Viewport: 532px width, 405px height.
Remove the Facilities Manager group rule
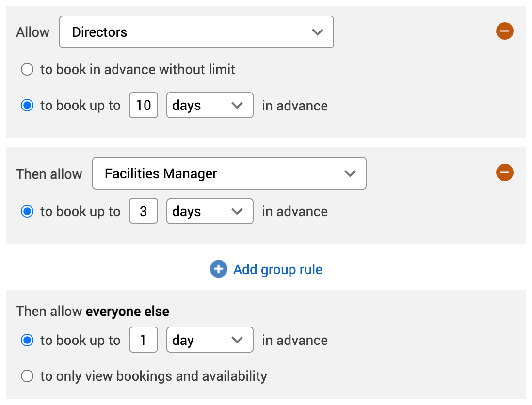(505, 172)
